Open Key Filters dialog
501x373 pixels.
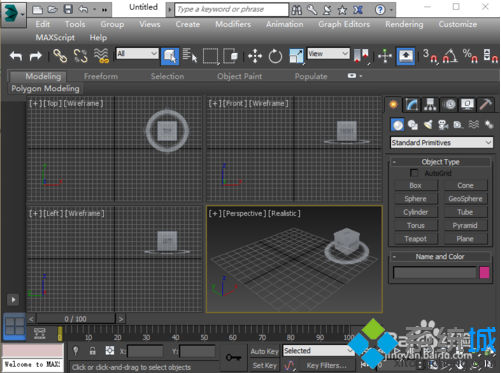[x=326, y=366]
